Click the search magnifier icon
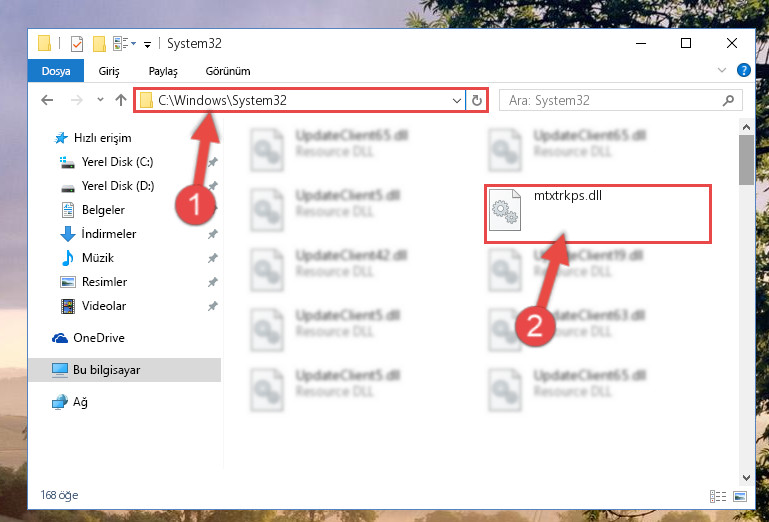This screenshot has height=522, width=769. [728, 101]
